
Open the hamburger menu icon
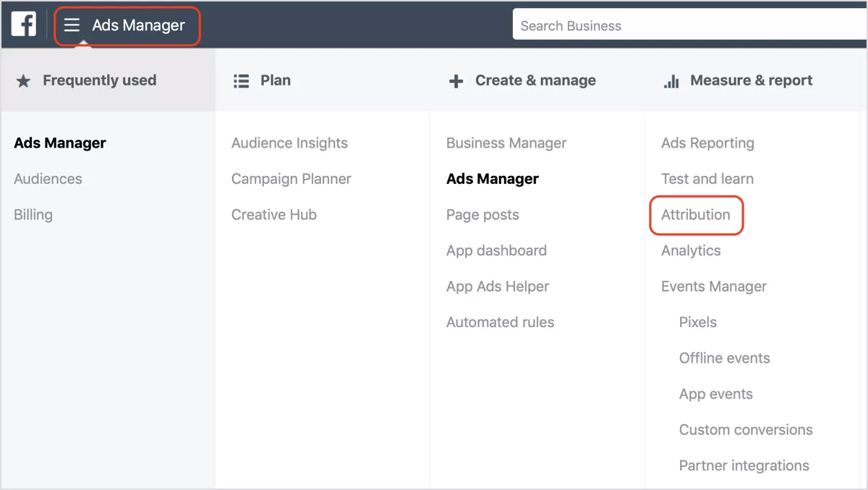(72, 25)
